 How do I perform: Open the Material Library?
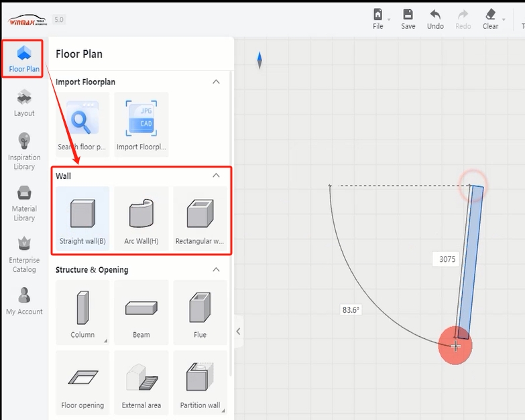[x=24, y=204]
